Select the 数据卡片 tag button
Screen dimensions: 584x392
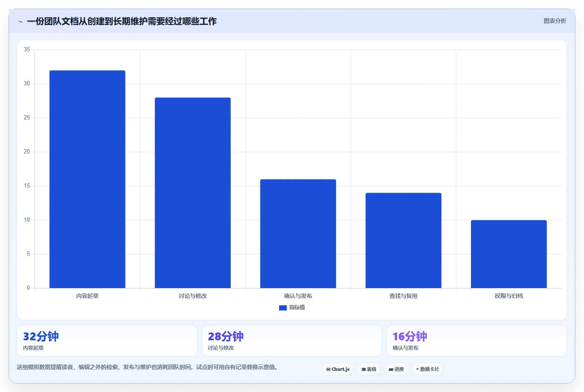click(x=427, y=369)
